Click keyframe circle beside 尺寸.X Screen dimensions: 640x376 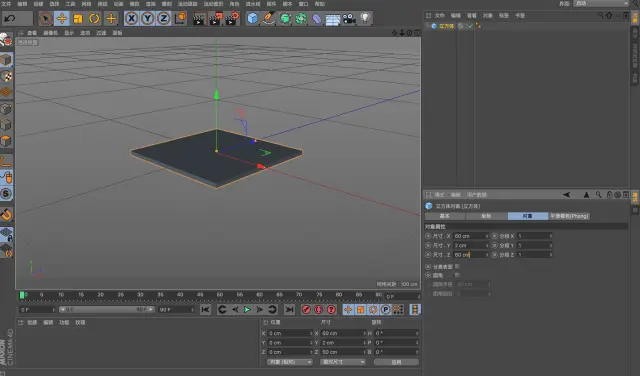pyautogui.click(x=428, y=236)
